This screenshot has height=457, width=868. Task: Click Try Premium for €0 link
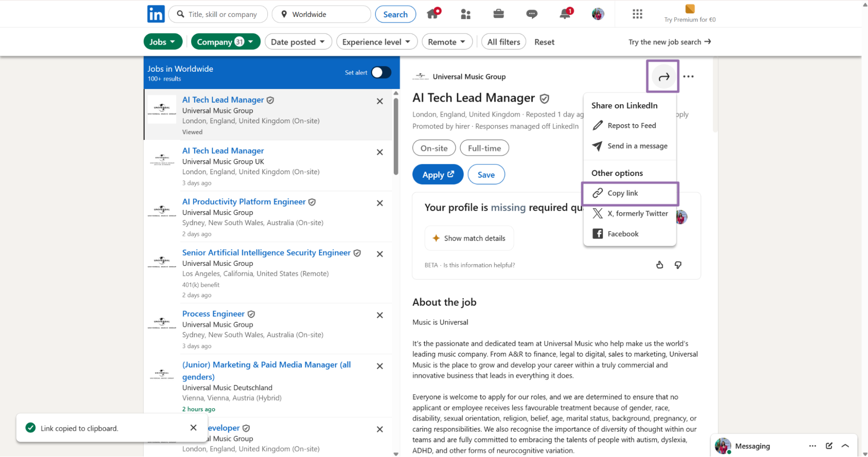[690, 20]
